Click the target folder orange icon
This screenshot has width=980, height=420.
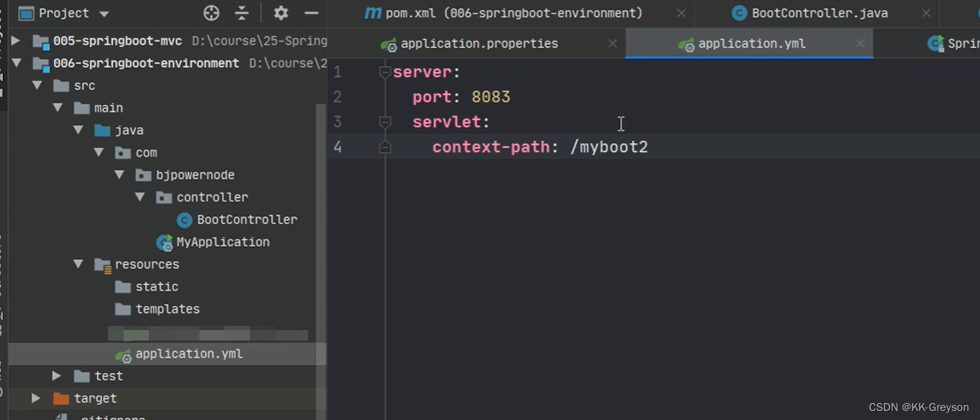(x=62, y=398)
